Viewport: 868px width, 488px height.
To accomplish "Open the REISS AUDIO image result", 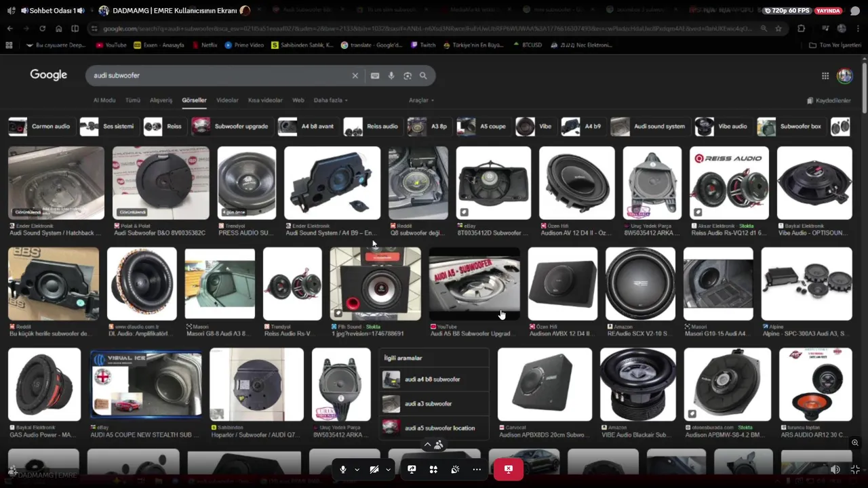I will [x=729, y=183].
